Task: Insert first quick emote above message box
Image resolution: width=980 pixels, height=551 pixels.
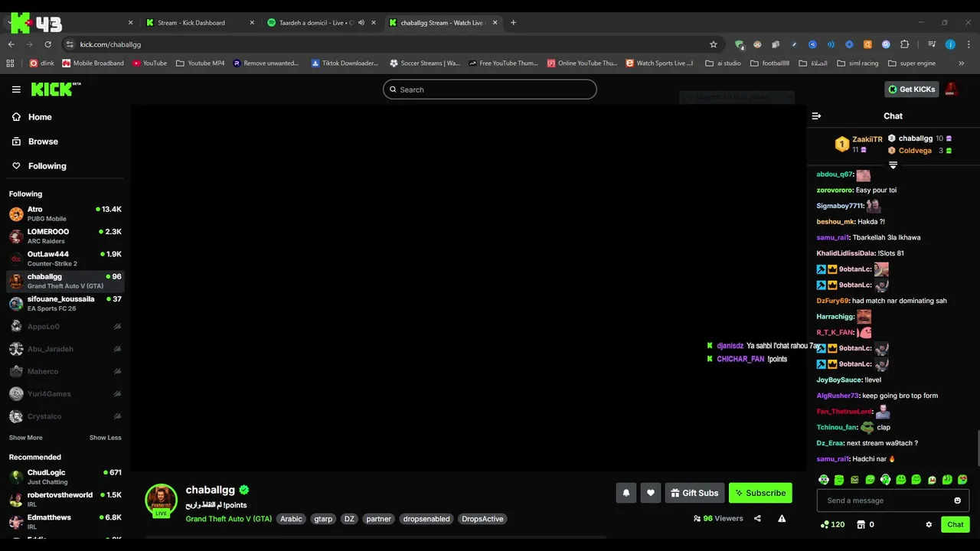Action: click(x=824, y=480)
